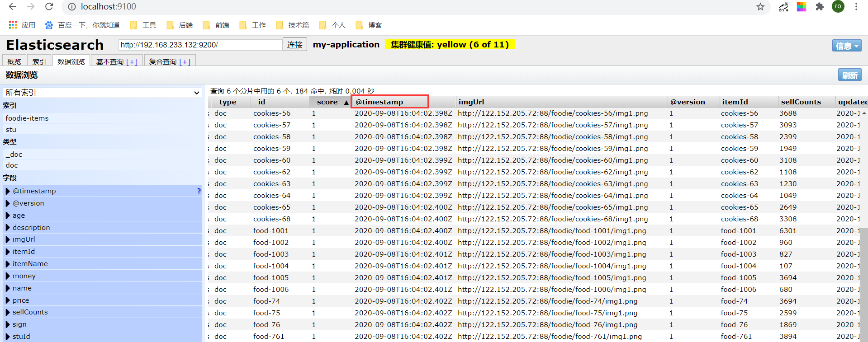Switch to the 索引 tab
The image size is (868, 342).
tap(39, 61)
